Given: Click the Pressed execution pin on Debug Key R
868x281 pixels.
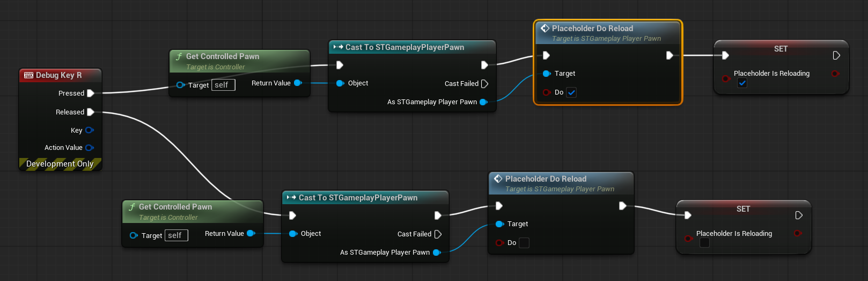Looking at the screenshot, I should coord(91,93).
